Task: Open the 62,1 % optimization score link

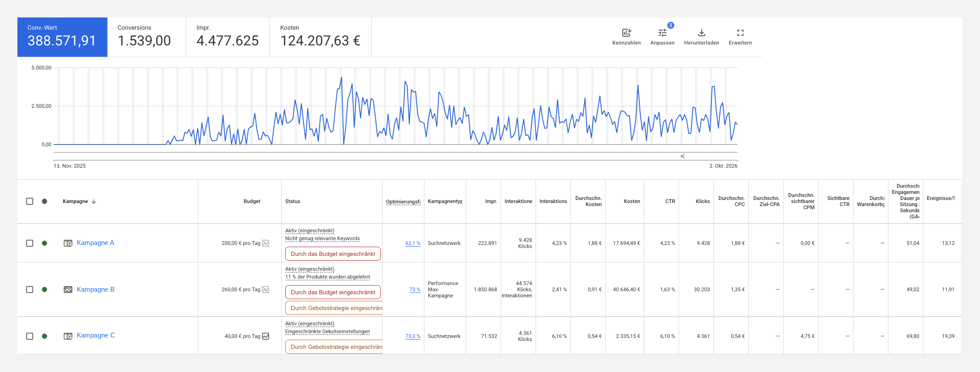Action: coord(413,243)
